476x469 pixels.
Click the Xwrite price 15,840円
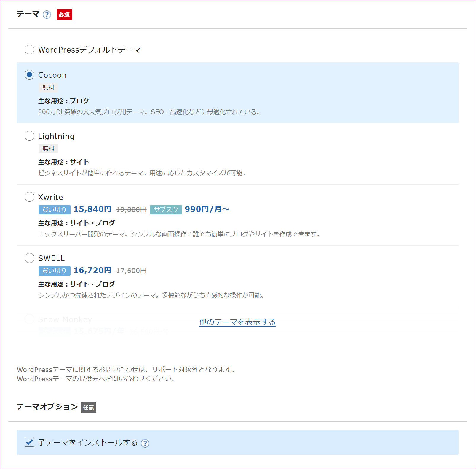pos(92,209)
